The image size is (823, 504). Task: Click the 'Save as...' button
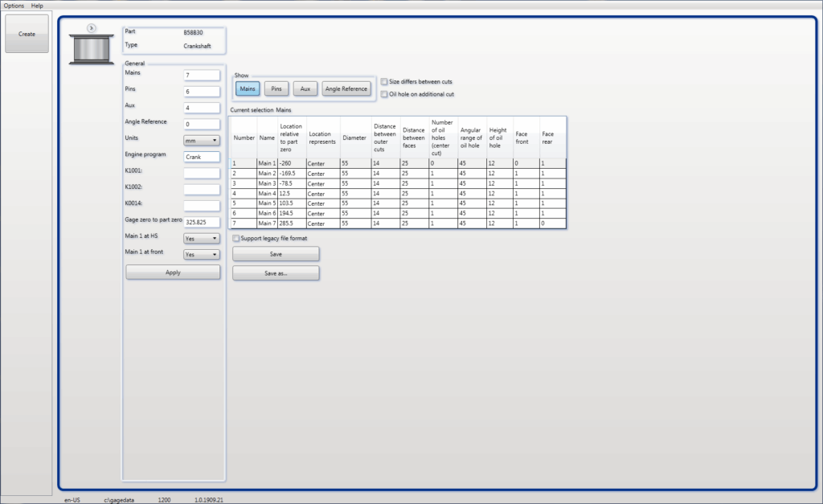tap(276, 272)
